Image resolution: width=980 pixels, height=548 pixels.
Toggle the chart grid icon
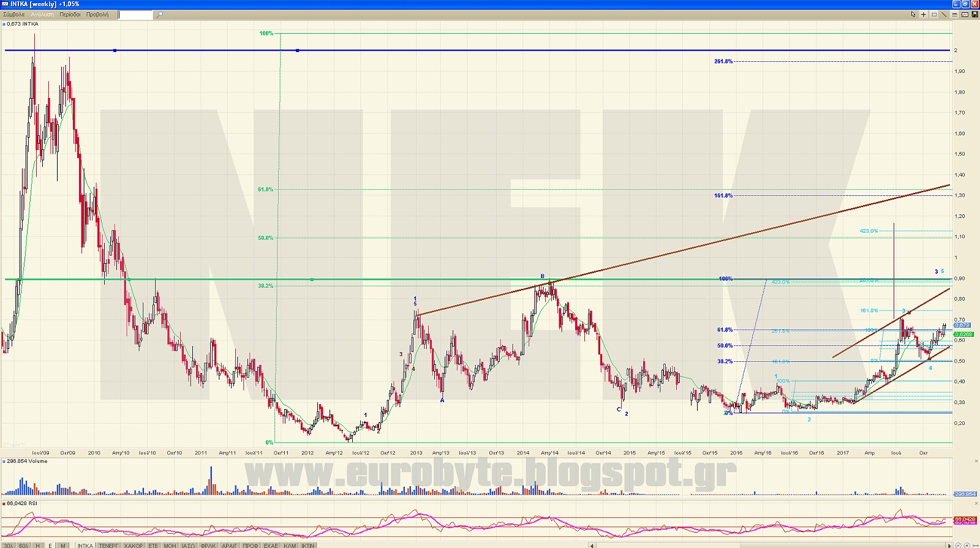point(934,15)
